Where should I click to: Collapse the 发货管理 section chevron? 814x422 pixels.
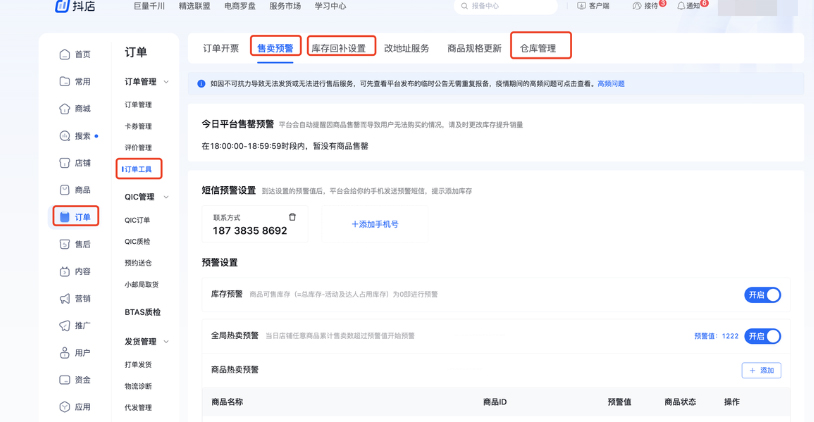pos(166,342)
